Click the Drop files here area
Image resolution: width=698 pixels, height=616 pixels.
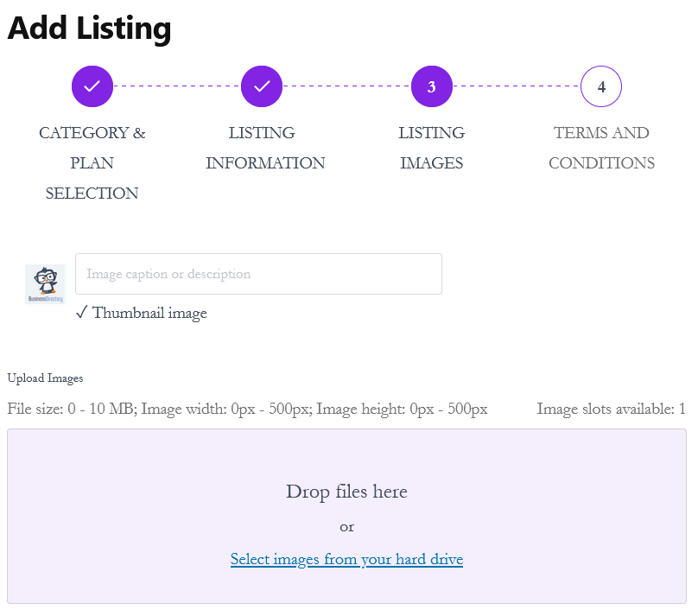click(x=346, y=517)
